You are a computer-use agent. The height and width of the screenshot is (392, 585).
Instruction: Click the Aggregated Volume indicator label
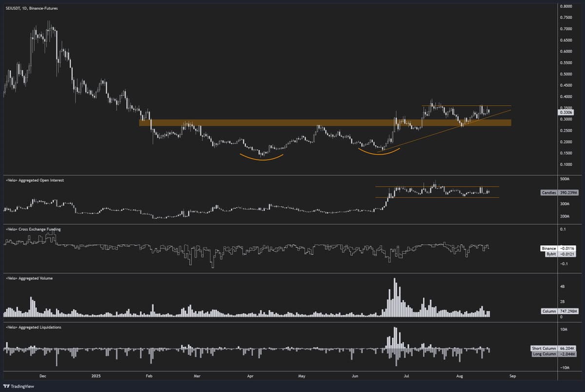tap(28, 278)
